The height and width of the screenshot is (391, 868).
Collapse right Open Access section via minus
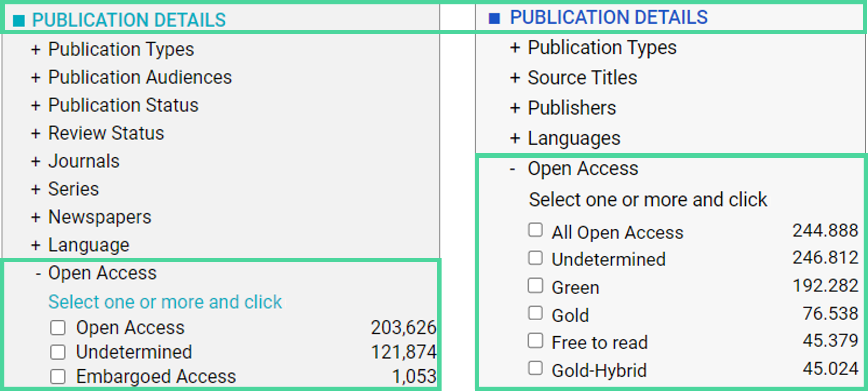pyautogui.click(x=513, y=169)
